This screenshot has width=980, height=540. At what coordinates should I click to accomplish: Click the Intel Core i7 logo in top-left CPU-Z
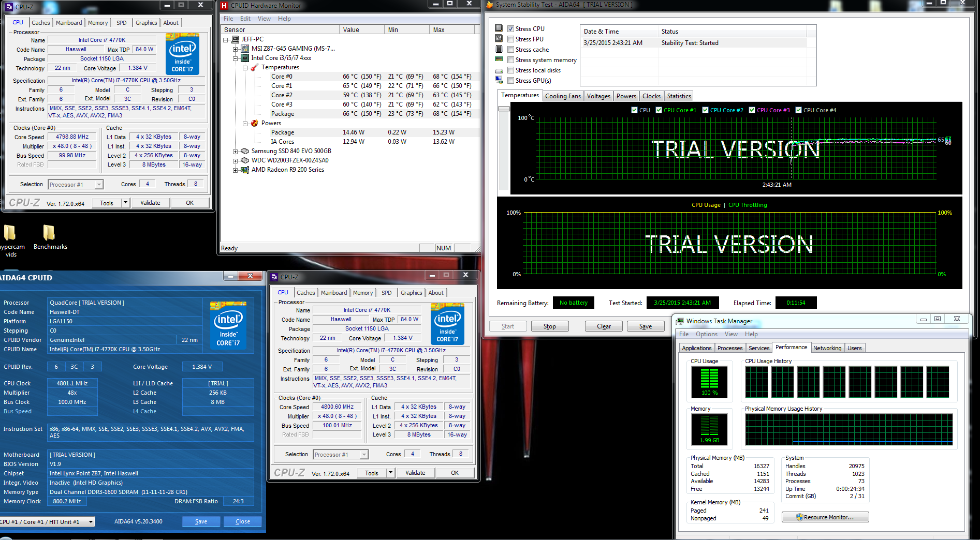tap(182, 54)
